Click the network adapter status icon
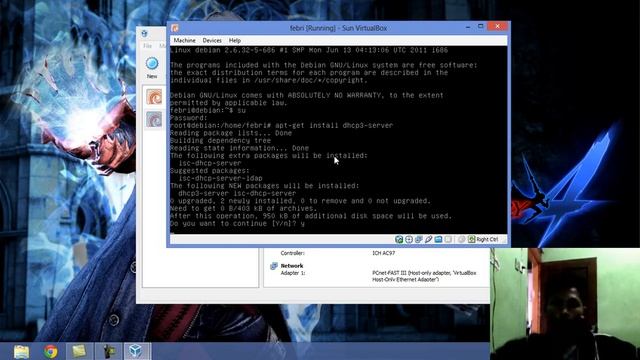The width and height of the screenshot is (640, 360). [x=418, y=240]
